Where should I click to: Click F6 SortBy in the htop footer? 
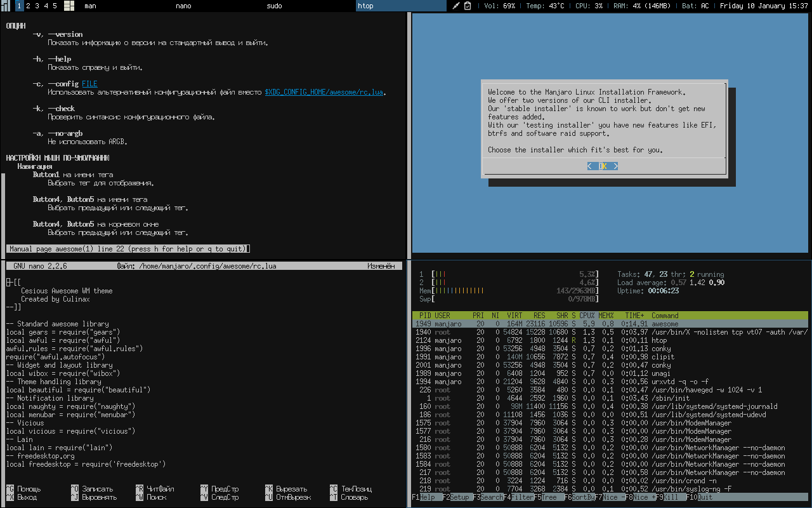(579, 497)
